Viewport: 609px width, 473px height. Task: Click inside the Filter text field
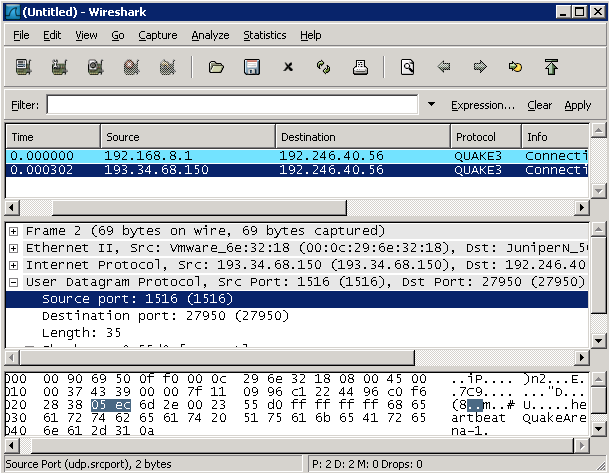(231, 105)
